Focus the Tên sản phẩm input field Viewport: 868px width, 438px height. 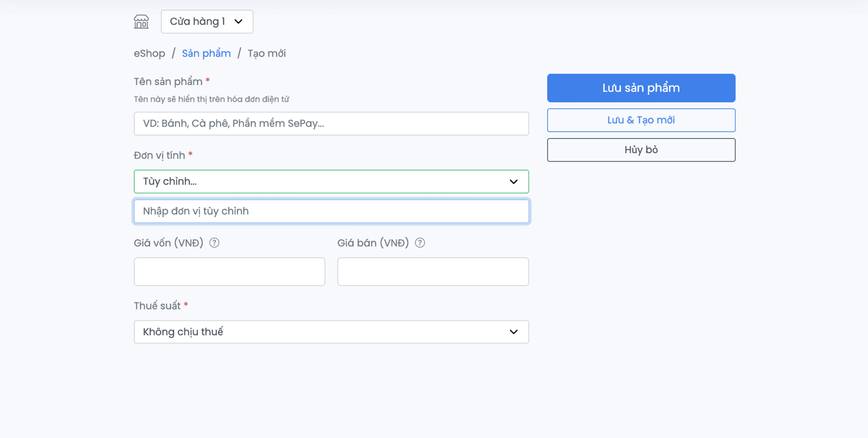click(x=331, y=123)
